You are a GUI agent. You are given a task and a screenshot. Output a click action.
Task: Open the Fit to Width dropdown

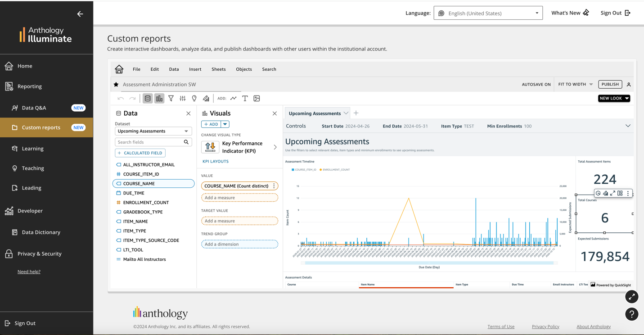pos(576,84)
